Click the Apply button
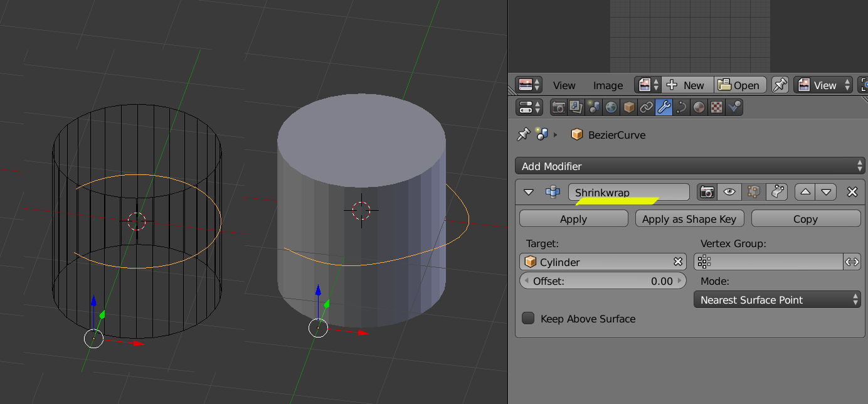Screen dimensions: 868x404 pos(573,219)
